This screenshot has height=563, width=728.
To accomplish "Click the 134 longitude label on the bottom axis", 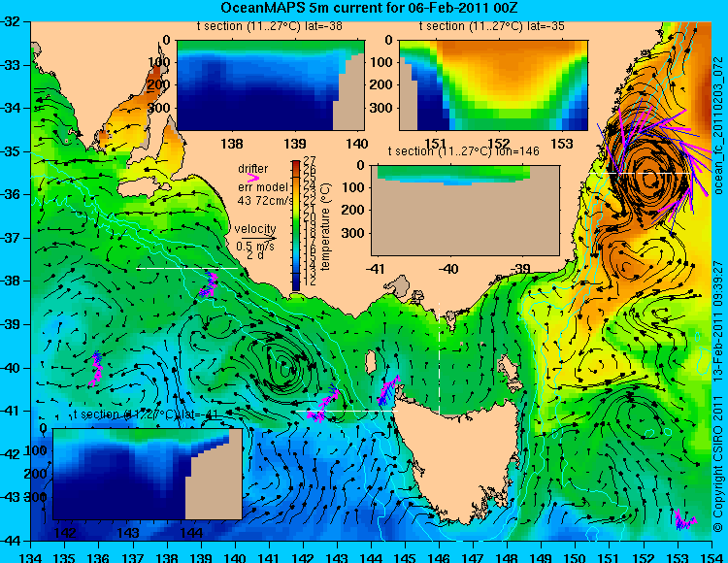I will [31, 557].
